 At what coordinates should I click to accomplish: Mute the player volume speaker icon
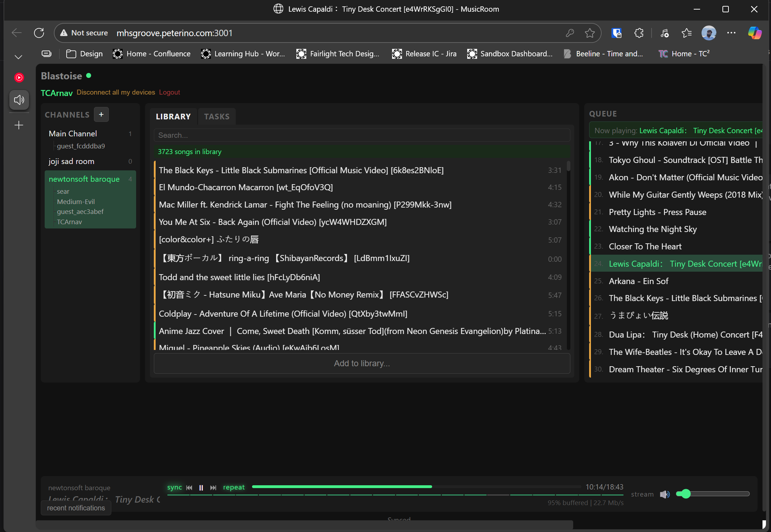[665, 494]
